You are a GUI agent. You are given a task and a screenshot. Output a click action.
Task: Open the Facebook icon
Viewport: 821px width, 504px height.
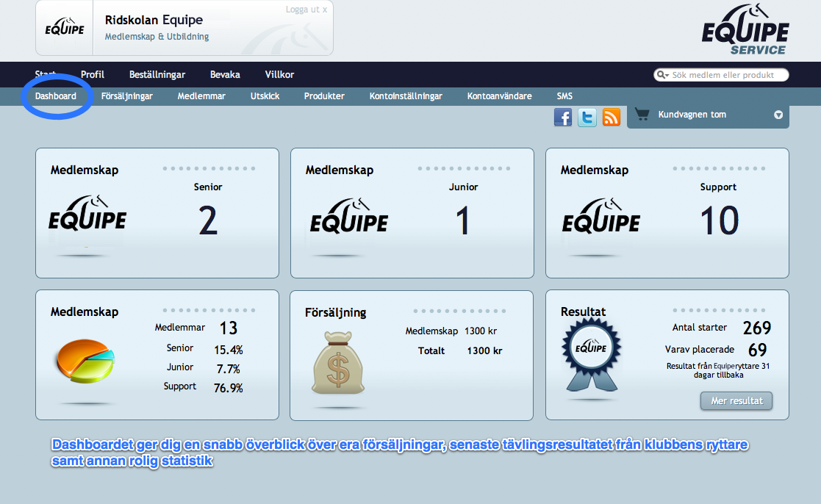point(563,118)
